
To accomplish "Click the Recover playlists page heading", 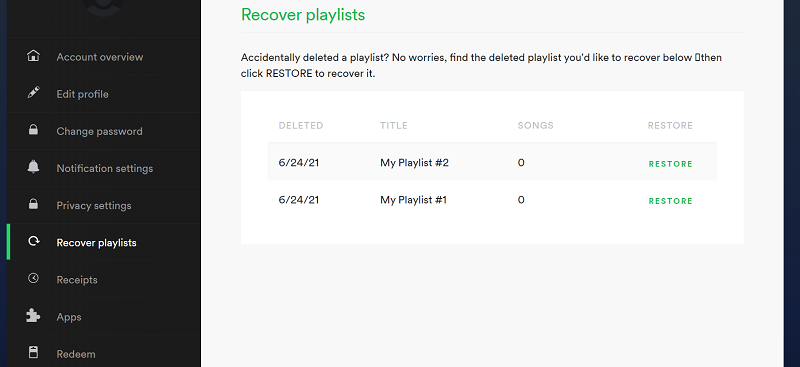I will pyautogui.click(x=303, y=15).
